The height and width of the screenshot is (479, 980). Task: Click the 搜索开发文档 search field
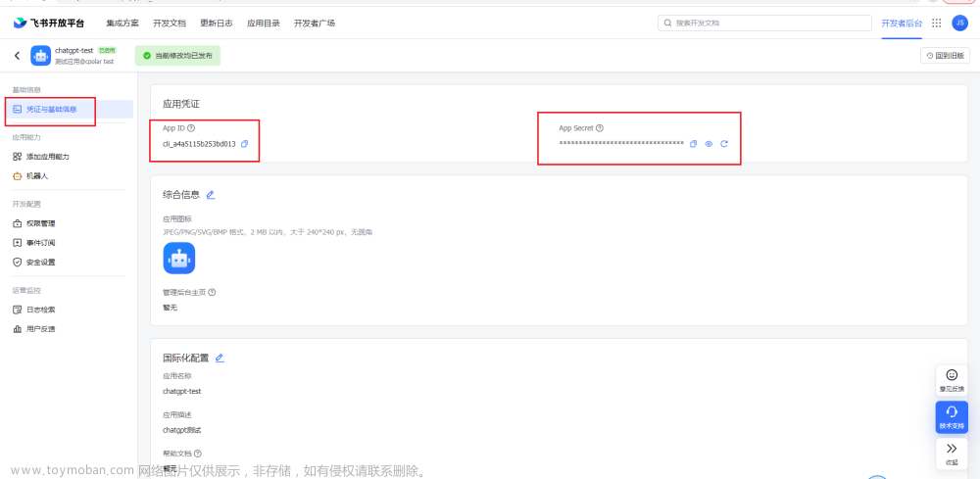pos(764,24)
